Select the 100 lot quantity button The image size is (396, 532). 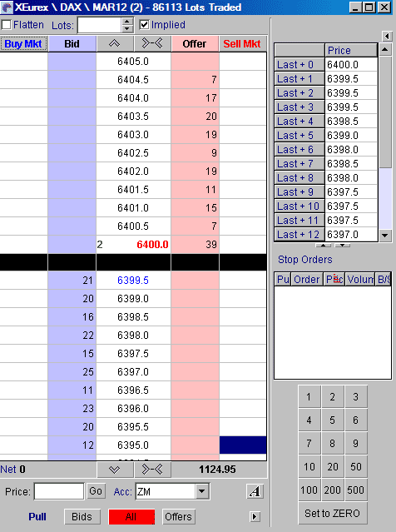pyautogui.click(x=309, y=490)
